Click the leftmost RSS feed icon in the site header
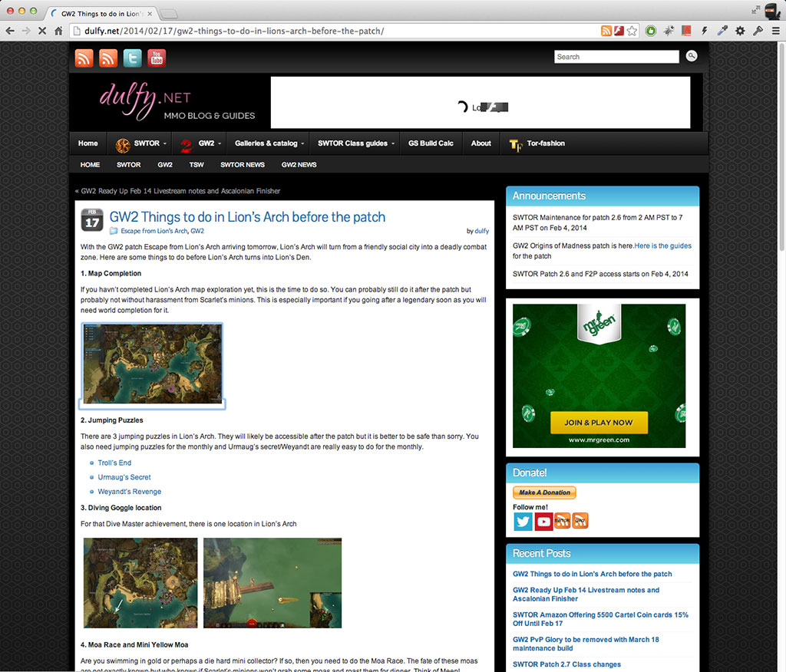The height and width of the screenshot is (672, 786). [84, 58]
